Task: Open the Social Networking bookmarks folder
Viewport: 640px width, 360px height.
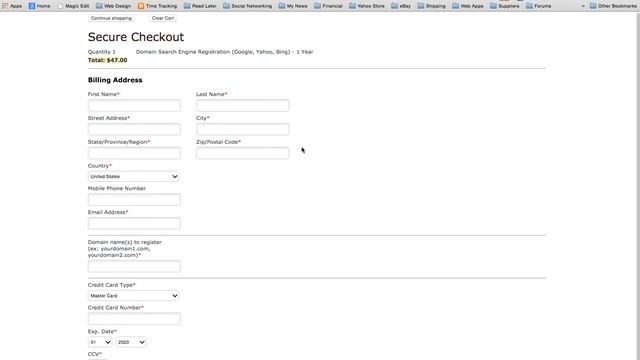Action: [x=247, y=6]
